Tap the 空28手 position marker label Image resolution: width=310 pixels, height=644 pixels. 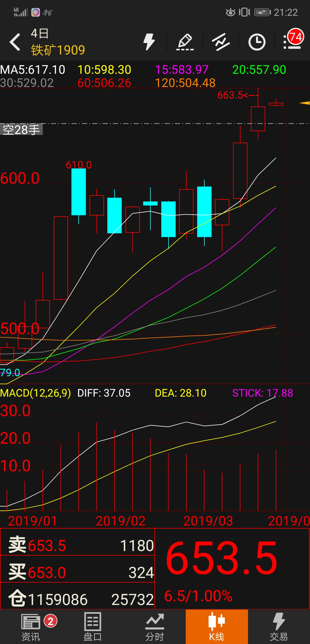21,130
